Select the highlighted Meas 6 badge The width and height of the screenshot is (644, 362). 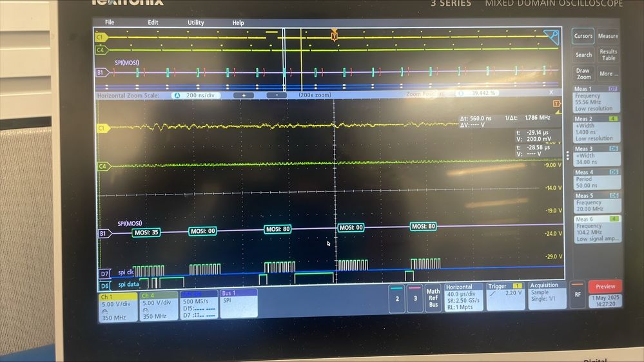(597, 229)
